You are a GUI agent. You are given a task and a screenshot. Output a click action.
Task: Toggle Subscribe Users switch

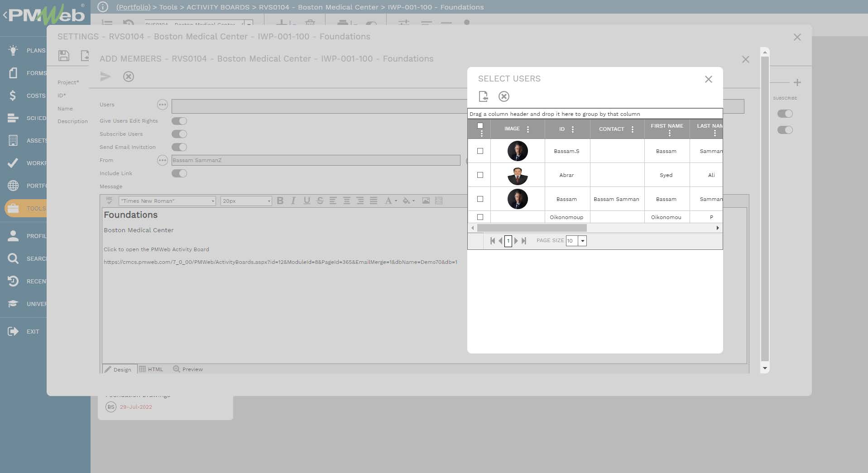click(x=179, y=134)
